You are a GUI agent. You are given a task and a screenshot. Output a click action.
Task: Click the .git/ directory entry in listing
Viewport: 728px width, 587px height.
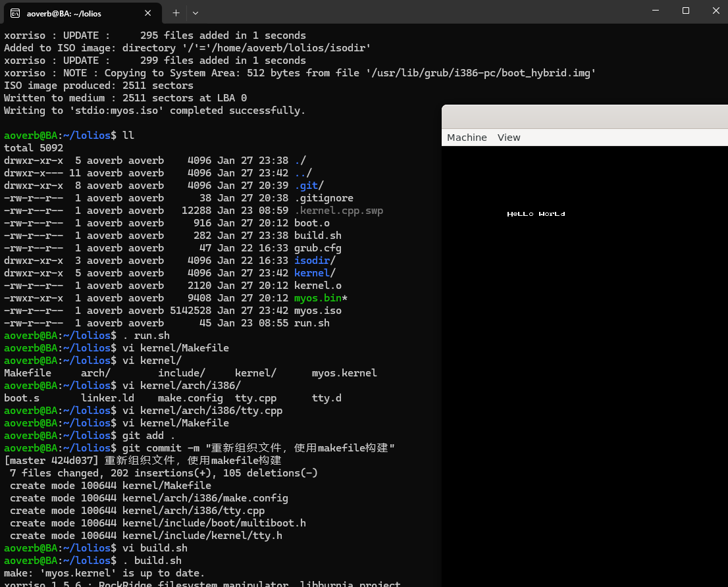(x=309, y=186)
